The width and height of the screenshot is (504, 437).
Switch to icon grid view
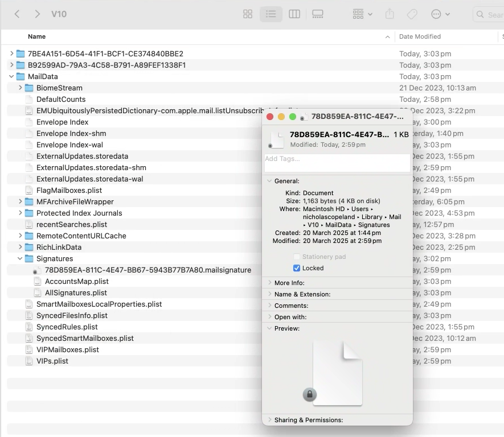pyautogui.click(x=248, y=14)
